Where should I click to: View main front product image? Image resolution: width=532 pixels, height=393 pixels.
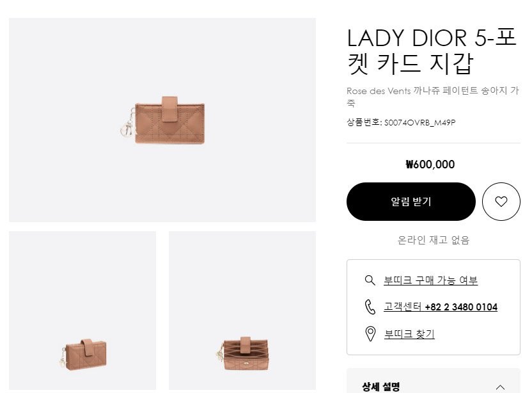click(x=162, y=120)
